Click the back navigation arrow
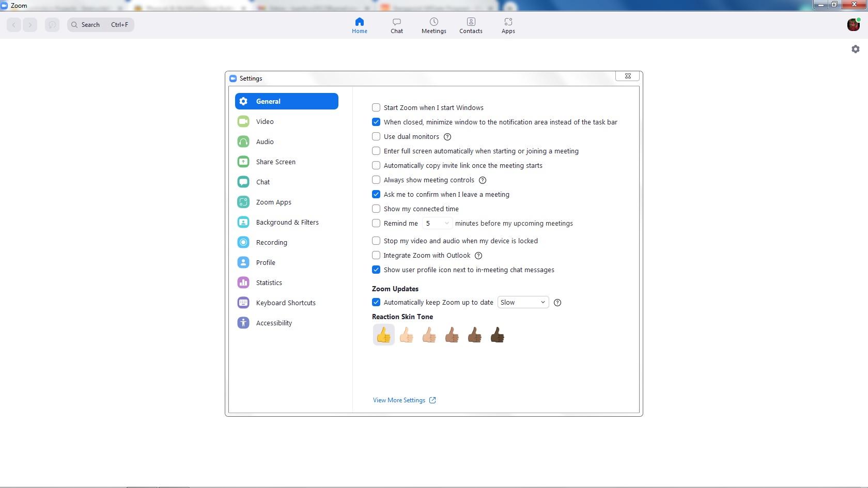868x488 pixels. (14, 25)
